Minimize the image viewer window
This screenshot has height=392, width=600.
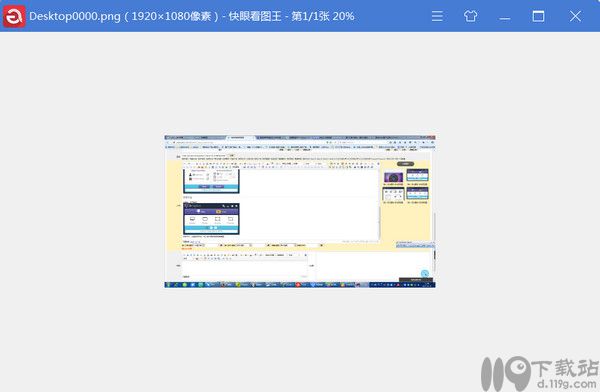click(504, 18)
